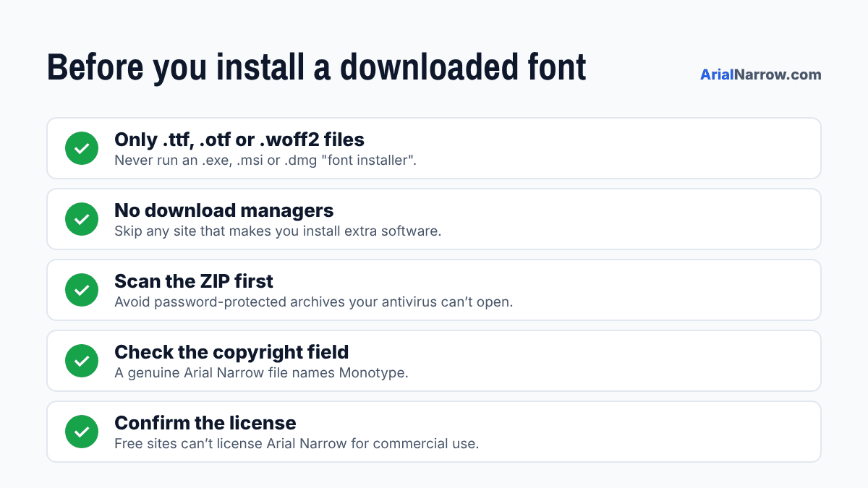Click 'Free sites can't license Arial Narrow' line
This screenshot has width=868, height=488.
pos(297,444)
